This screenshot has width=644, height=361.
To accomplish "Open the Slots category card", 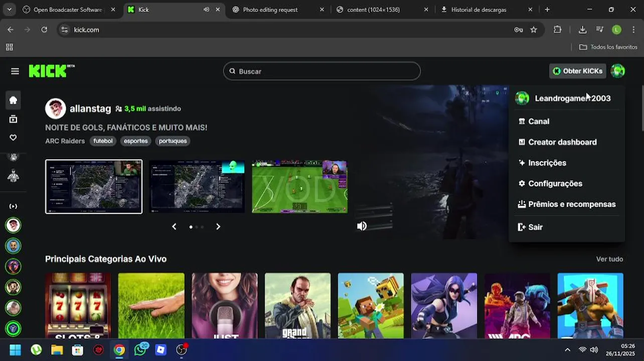I will click(78, 305).
